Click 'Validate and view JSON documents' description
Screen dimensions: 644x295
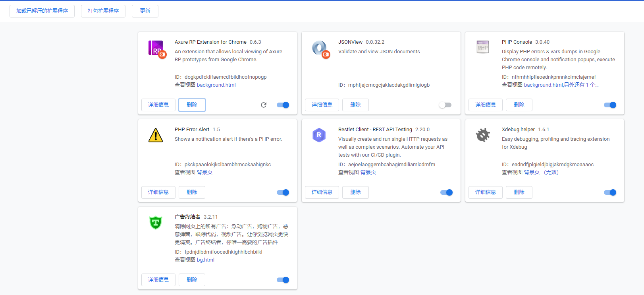coord(379,52)
